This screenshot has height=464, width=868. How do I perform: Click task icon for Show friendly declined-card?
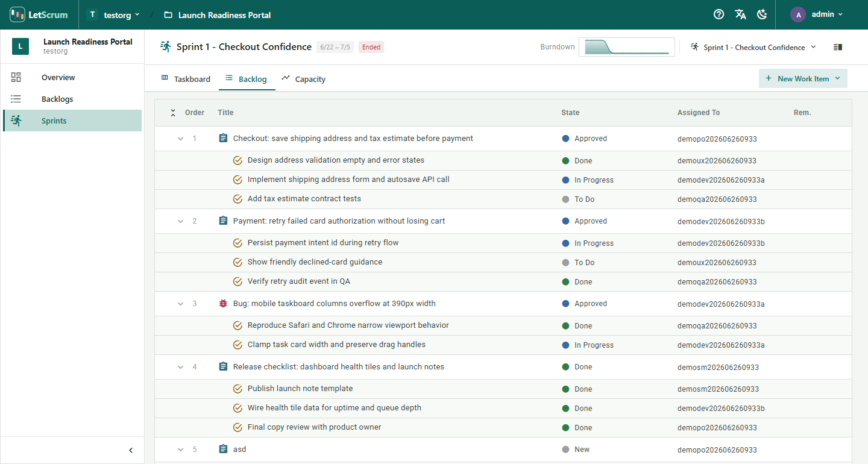coord(237,262)
